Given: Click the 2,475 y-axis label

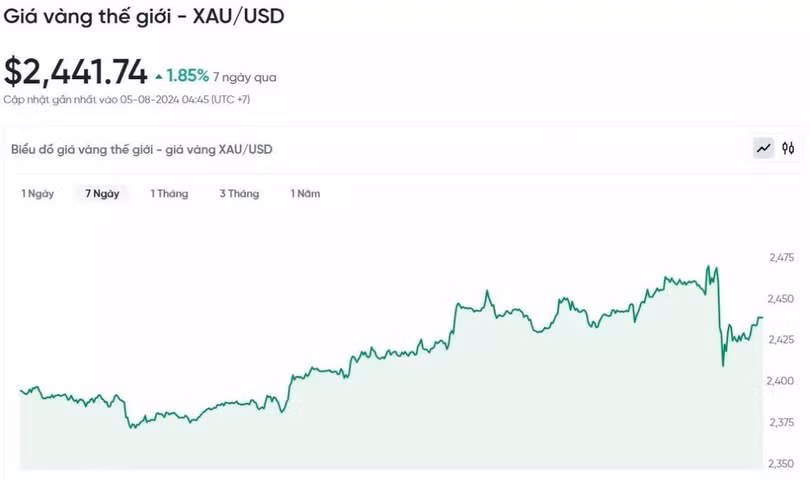Looking at the screenshot, I should tap(780, 258).
